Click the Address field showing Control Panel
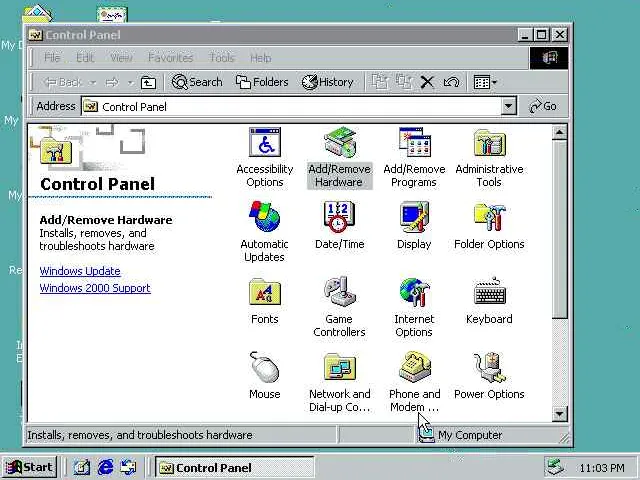 pyautogui.click(x=291, y=107)
